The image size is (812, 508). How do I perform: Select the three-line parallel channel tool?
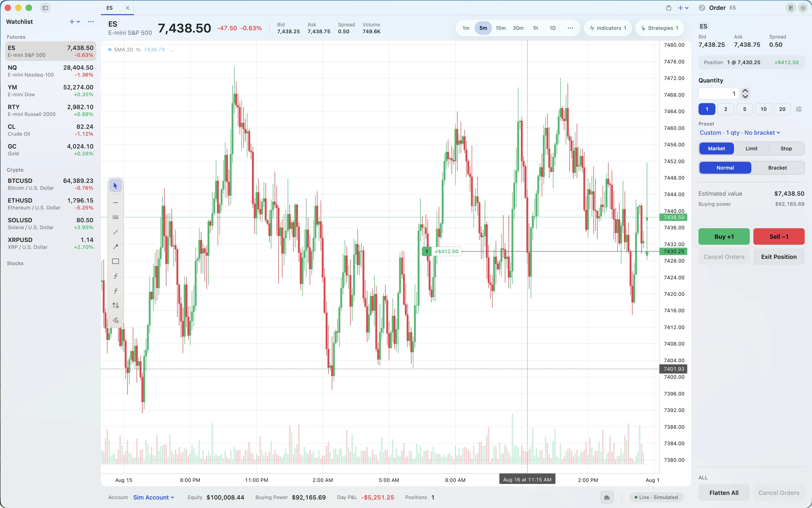point(115,217)
